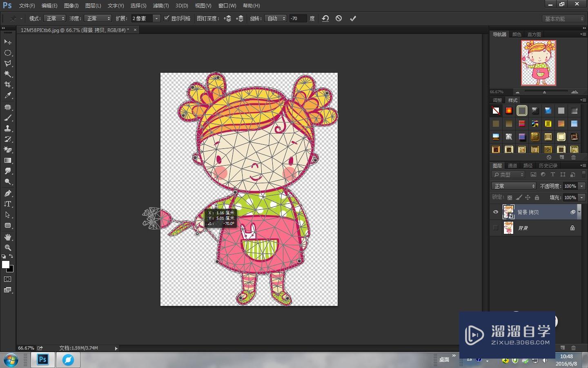Change the screen mode
Image resolution: width=588 pixels, height=368 pixels.
[x=8, y=290]
